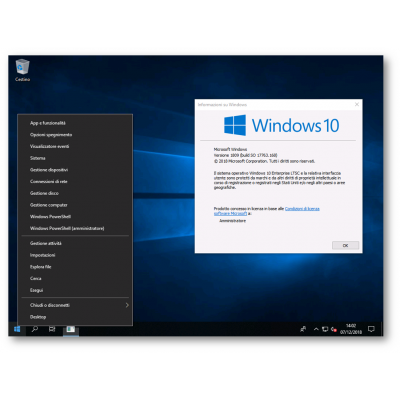Click the Windows Start button
This screenshot has width=400, height=400.
pos(17,329)
